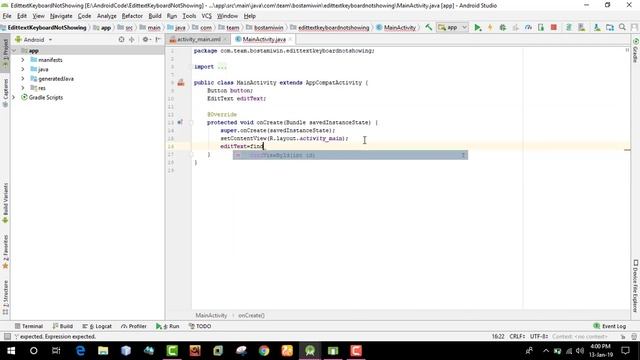This screenshot has height=360, width=640.
Task: Open Windows notification center icon
Action: (x=625, y=351)
